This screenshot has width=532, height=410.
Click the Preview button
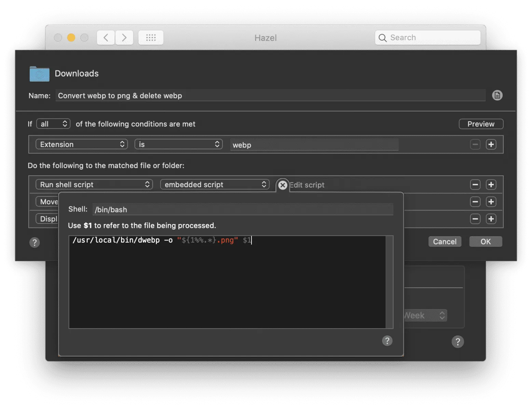[x=481, y=124]
